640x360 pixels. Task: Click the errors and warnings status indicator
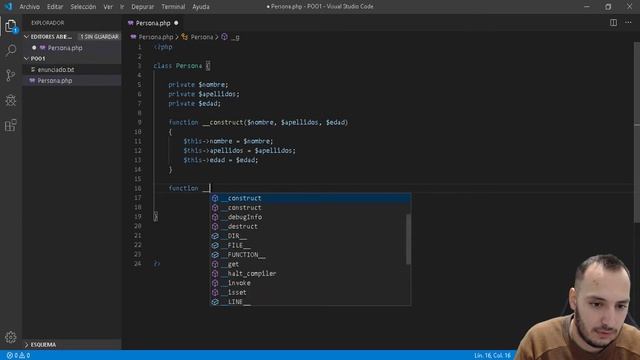(x=18, y=356)
